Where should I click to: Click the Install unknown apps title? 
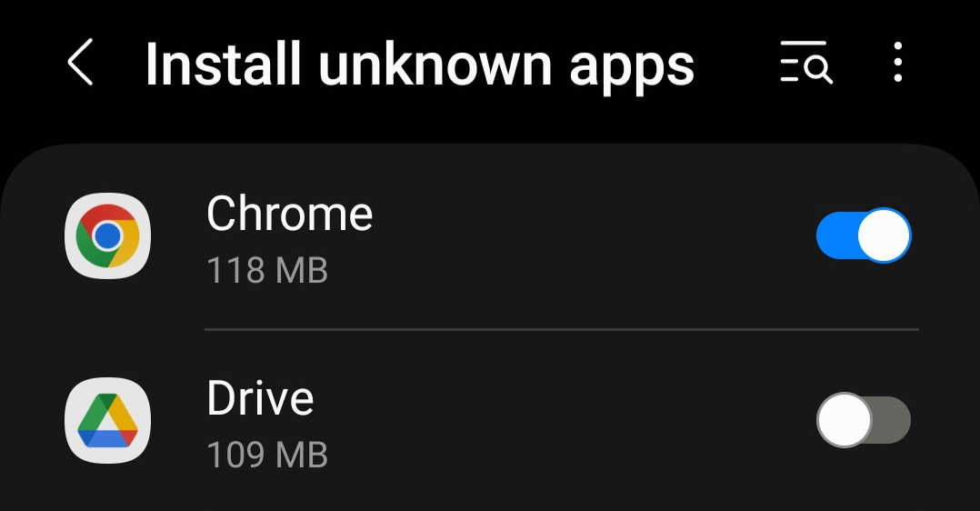pyautogui.click(x=419, y=65)
